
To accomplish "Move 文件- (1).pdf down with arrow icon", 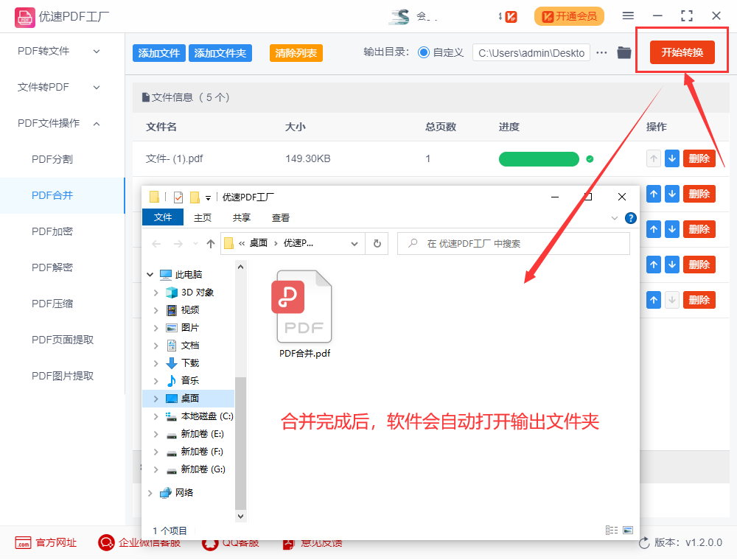I will [x=672, y=158].
